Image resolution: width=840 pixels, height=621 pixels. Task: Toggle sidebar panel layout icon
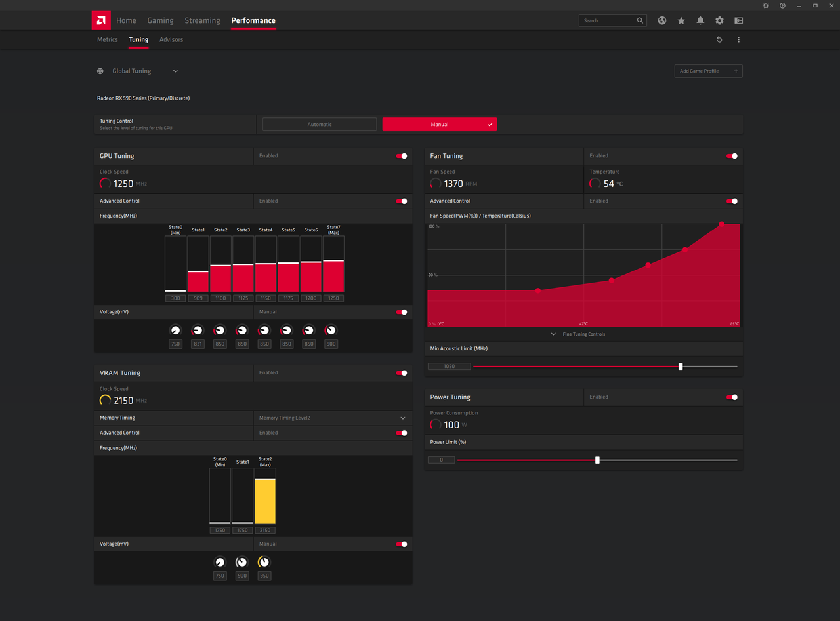[x=738, y=20]
